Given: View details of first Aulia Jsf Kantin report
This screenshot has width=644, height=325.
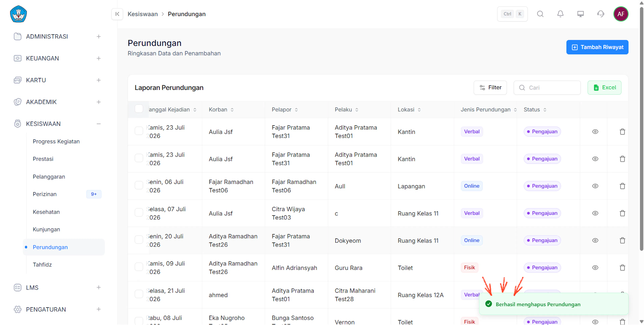Looking at the screenshot, I should [595, 132].
